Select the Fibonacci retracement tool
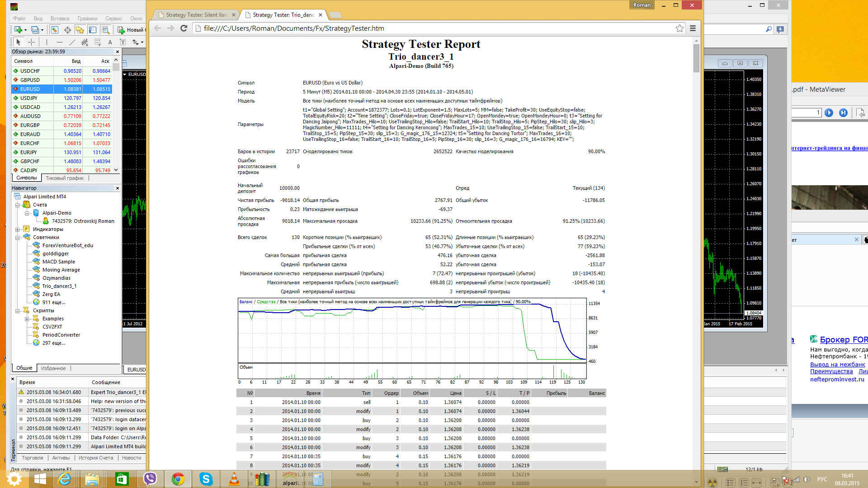The height and width of the screenshot is (488, 868). [97, 42]
